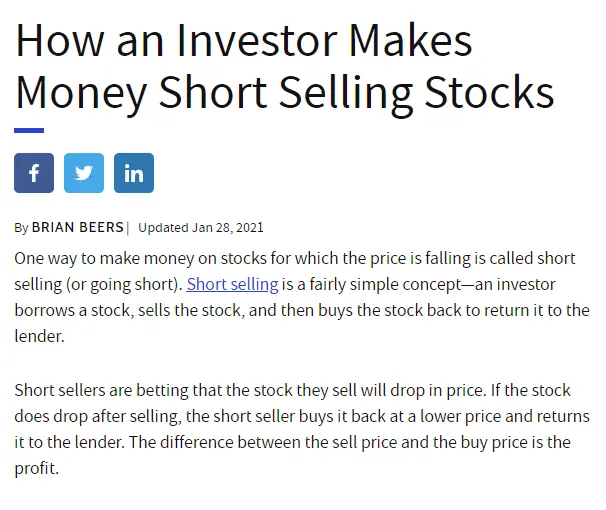Share this article via LinkedIn
606x510 pixels.
pos(134,173)
